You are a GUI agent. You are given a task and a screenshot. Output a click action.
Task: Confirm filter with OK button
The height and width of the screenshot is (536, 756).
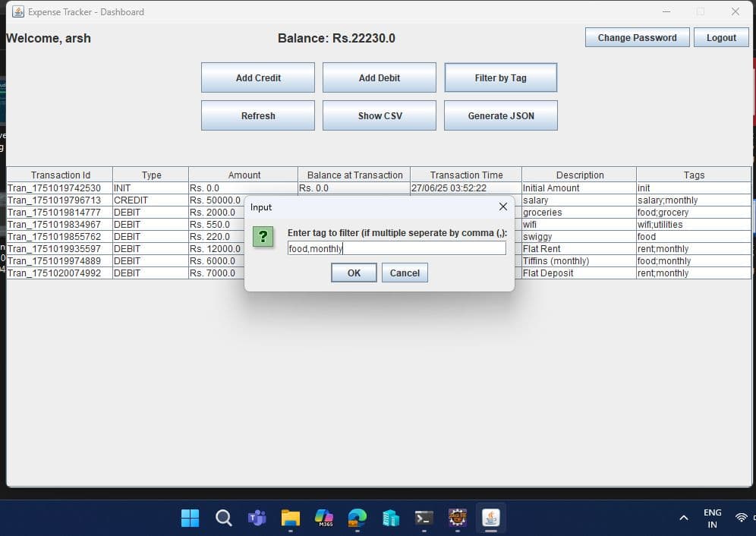click(354, 273)
